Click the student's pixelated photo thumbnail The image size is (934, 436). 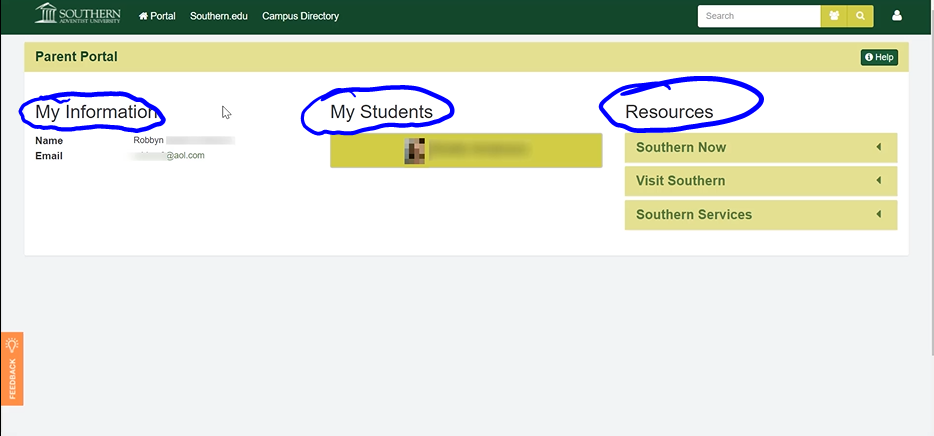[x=415, y=150]
